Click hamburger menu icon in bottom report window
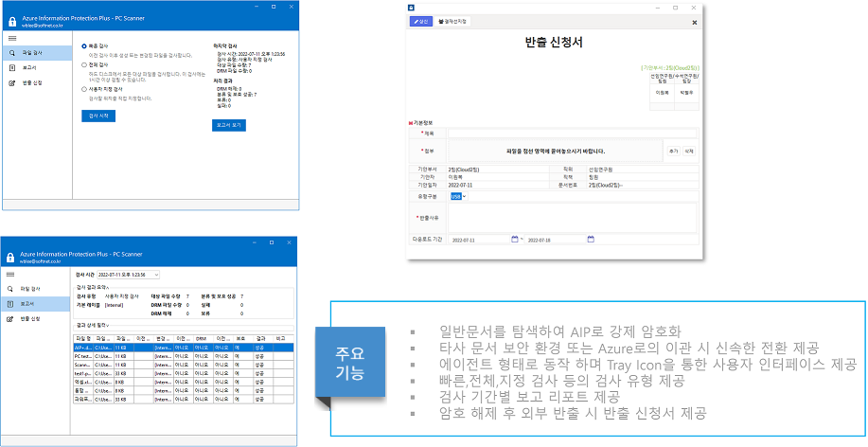 (11, 274)
